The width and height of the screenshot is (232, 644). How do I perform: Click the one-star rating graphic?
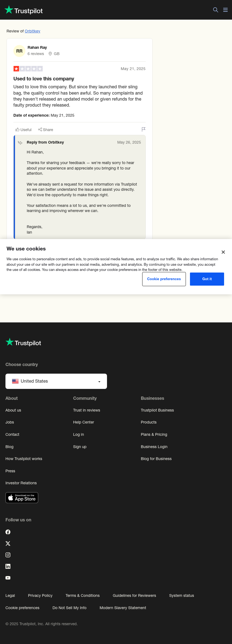(28, 69)
